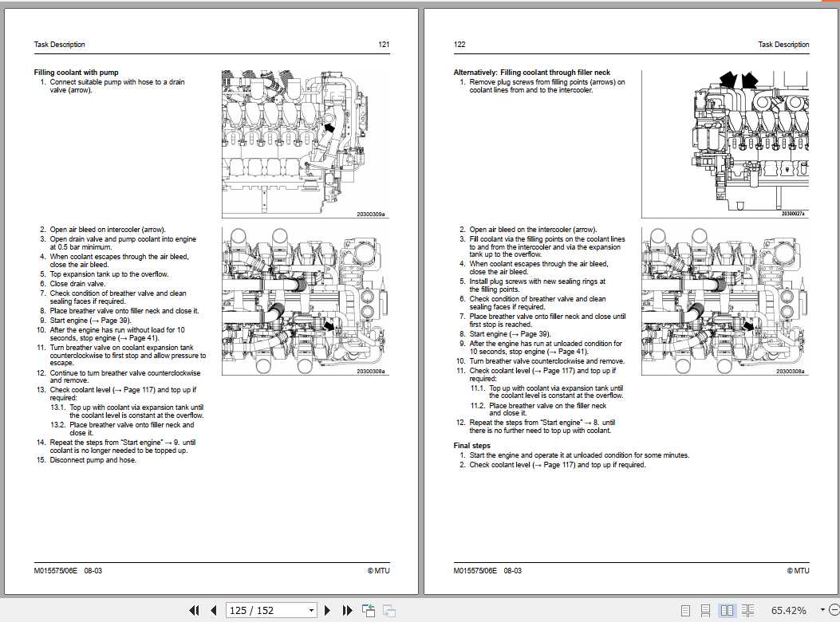Click the grayed next view icon
Viewport: 840px width, 622px height.
pyautogui.click(x=388, y=610)
